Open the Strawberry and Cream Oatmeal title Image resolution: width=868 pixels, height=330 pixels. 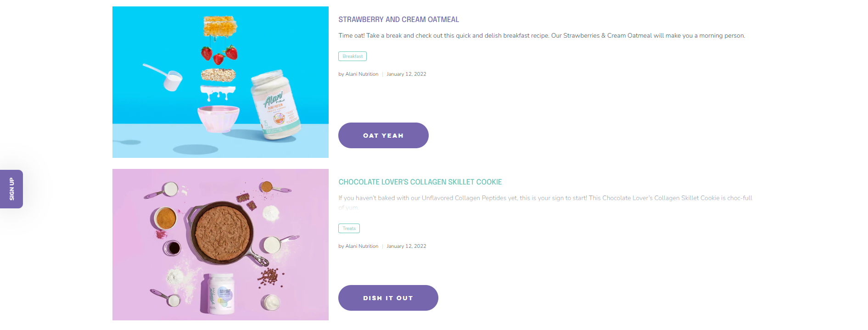point(398,19)
